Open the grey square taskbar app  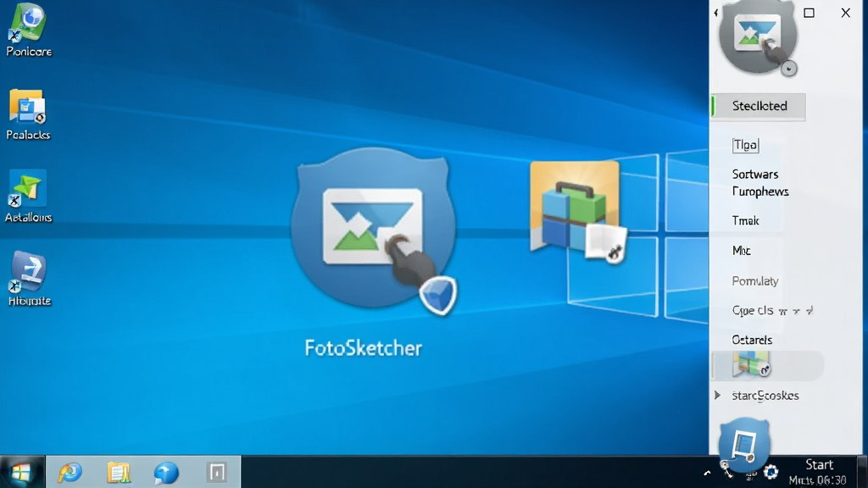pyautogui.click(x=216, y=473)
